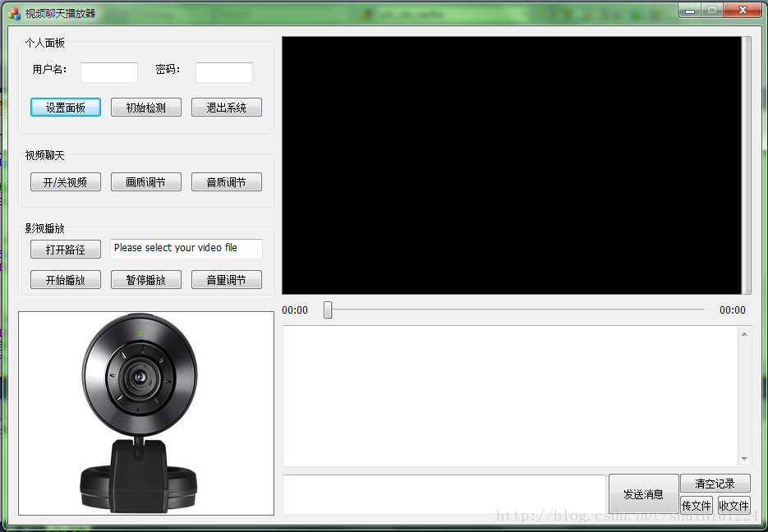Screen dimensions: 768x532
Task: Close the 视频聊天播放器 window
Action: pos(743,10)
